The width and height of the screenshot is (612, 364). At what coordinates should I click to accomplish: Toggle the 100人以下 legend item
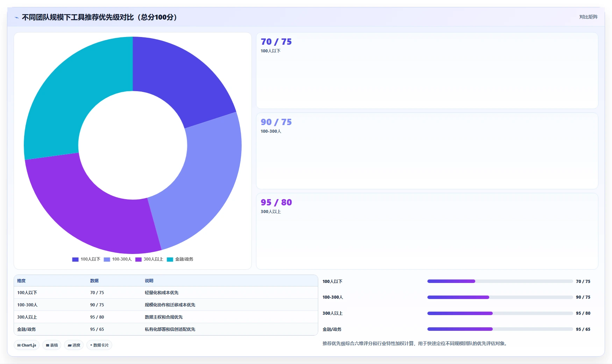tap(86, 259)
